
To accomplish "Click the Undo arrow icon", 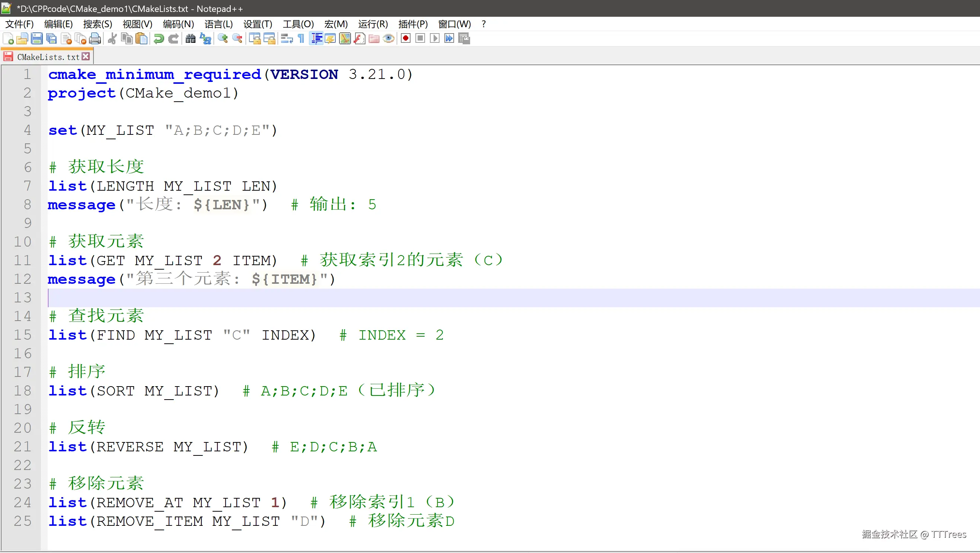I will coord(159,39).
